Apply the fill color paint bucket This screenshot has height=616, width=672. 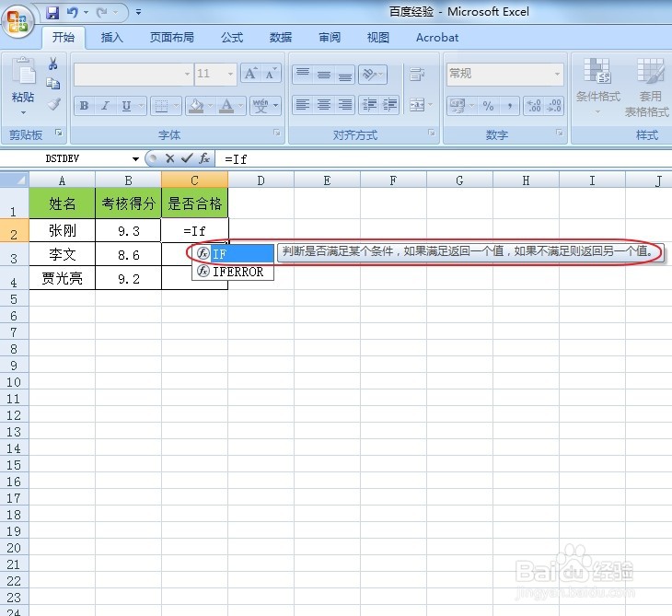(x=196, y=106)
